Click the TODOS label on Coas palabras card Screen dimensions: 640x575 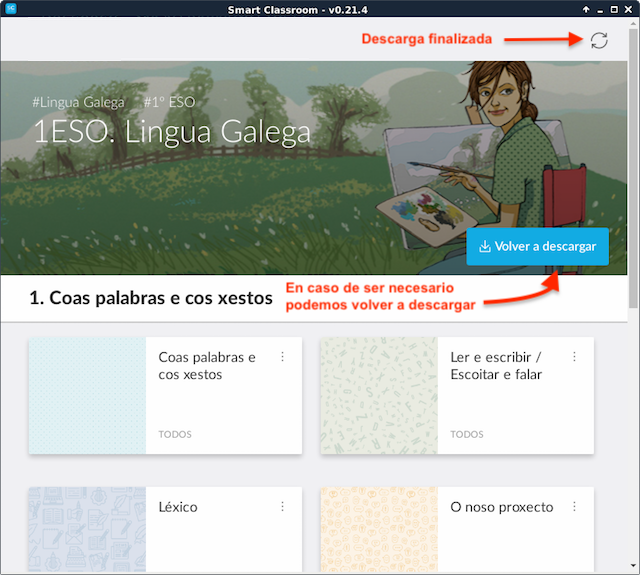(x=175, y=434)
